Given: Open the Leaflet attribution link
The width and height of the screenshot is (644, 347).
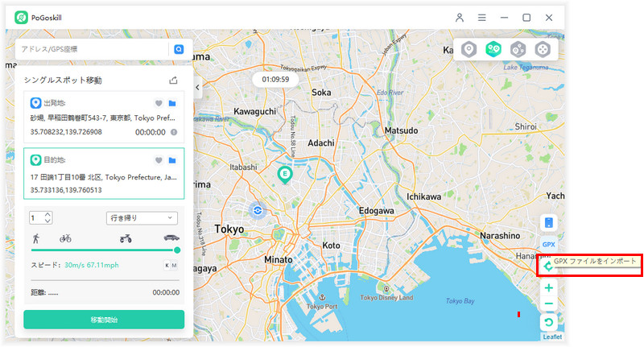Looking at the screenshot, I should point(552,337).
